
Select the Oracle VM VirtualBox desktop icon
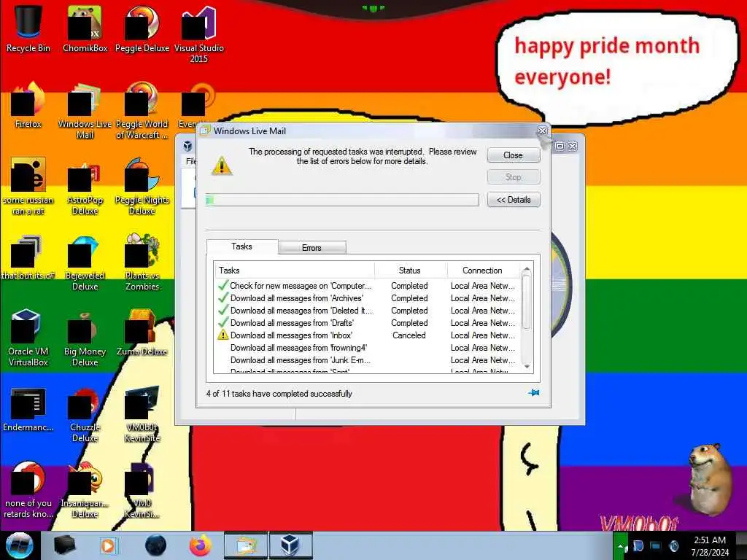click(28, 337)
